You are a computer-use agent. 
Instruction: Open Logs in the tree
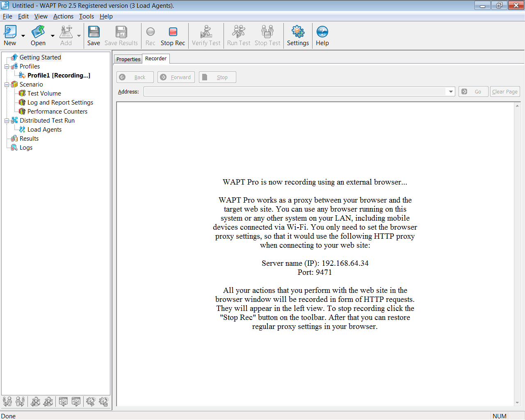[26, 148]
